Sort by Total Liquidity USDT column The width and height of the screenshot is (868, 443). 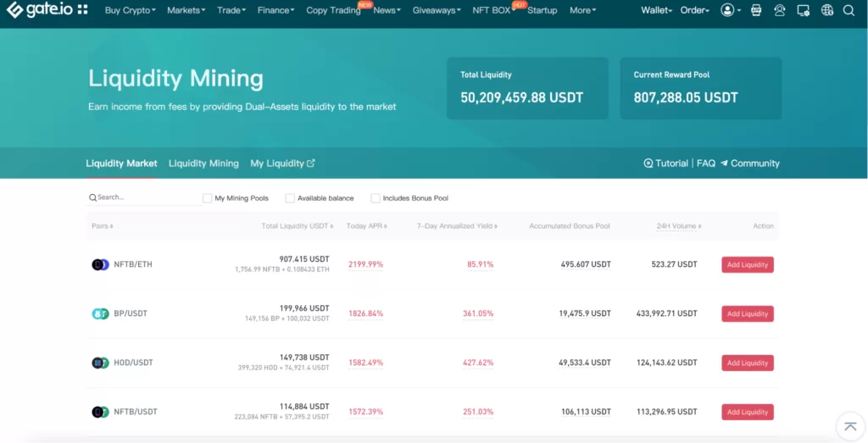pos(298,225)
